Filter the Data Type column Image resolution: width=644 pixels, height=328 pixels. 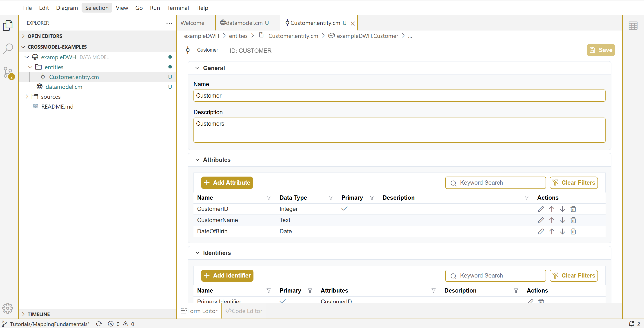[x=331, y=198]
